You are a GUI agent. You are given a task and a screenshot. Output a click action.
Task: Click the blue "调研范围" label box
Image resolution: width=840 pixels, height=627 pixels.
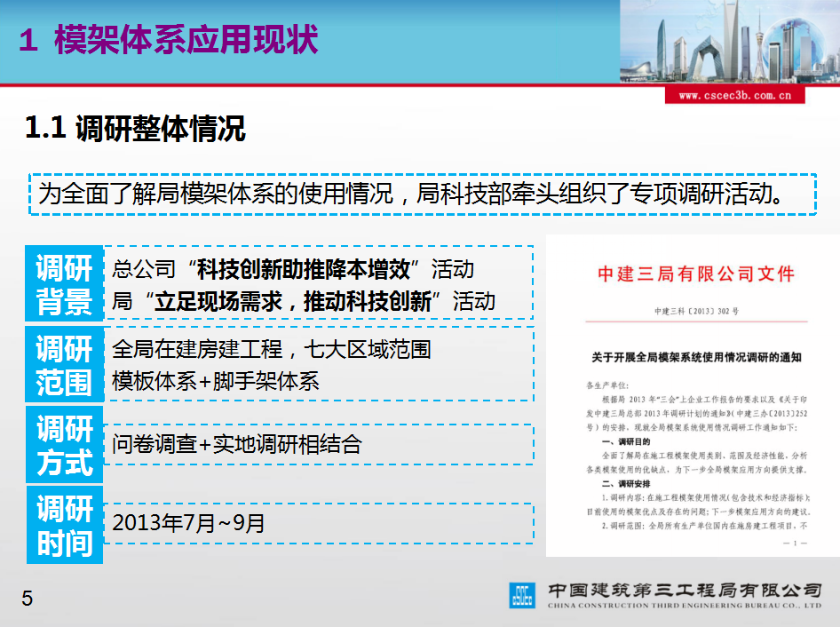tap(64, 364)
